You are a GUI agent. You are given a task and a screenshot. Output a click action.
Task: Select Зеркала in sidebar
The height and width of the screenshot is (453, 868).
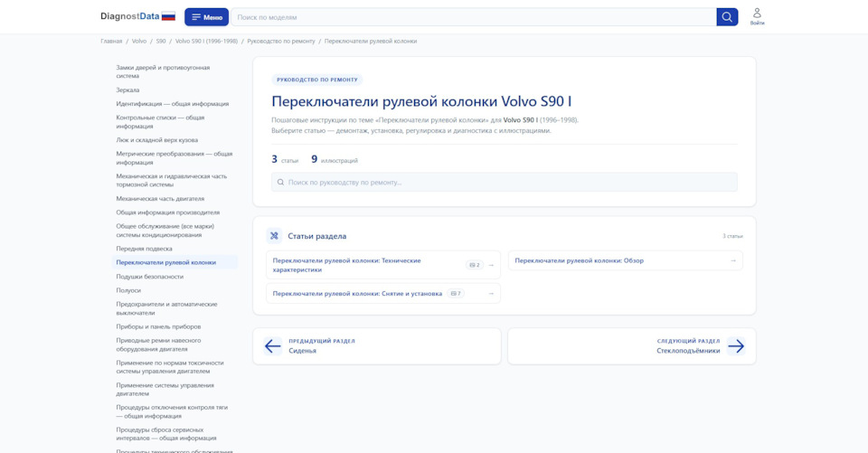(175, 90)
